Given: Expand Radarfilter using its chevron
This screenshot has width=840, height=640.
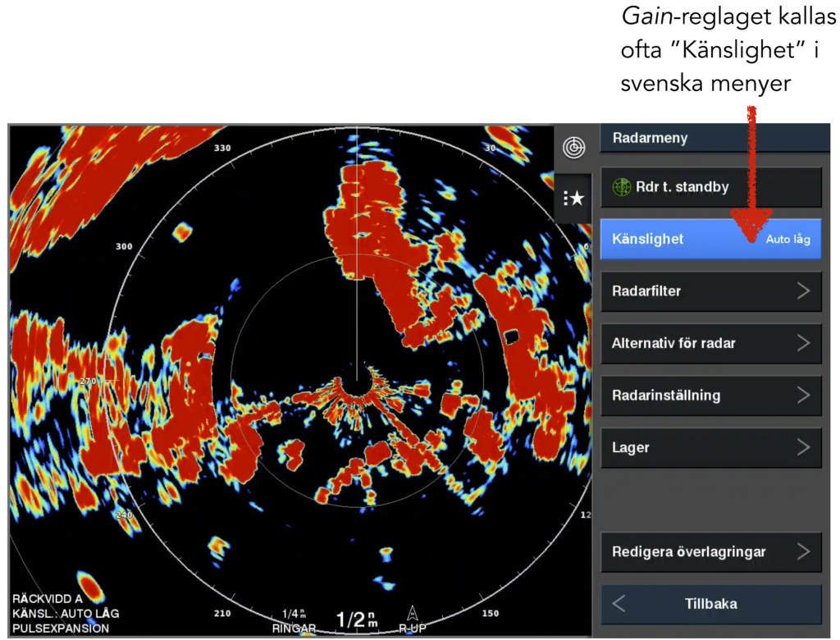Looking at the screenshot, I should point(803,291).
